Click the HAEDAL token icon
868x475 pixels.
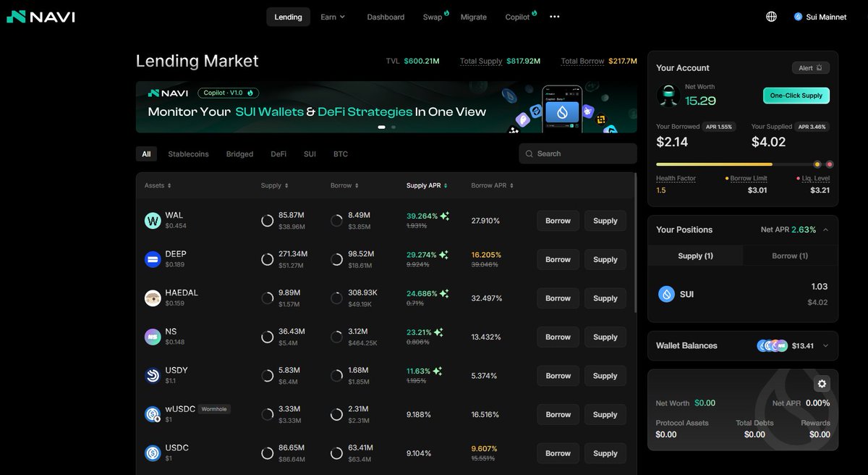coord(153,298)
